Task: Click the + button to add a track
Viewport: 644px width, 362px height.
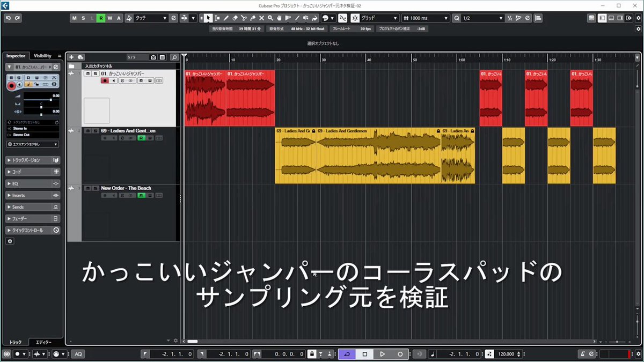Action: click(x=71, y=57)
